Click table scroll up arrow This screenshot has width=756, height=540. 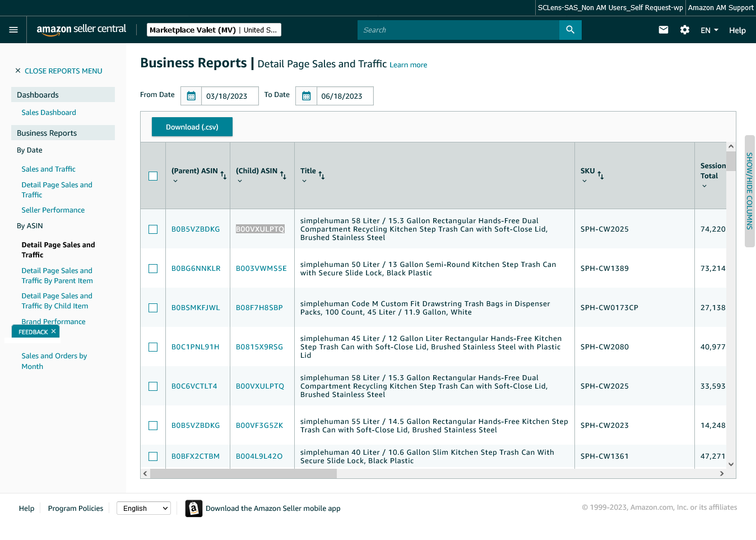[731, 146]
